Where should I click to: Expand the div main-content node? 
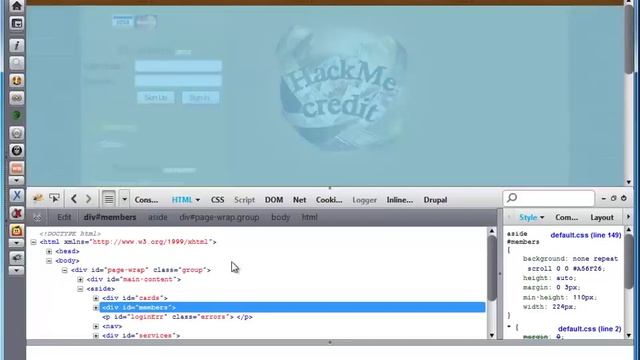[x=80, y=280]
